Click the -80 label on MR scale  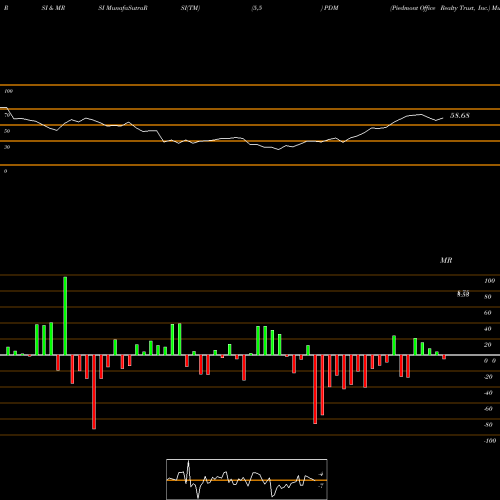pyautogui.click(x=488, y=425)
